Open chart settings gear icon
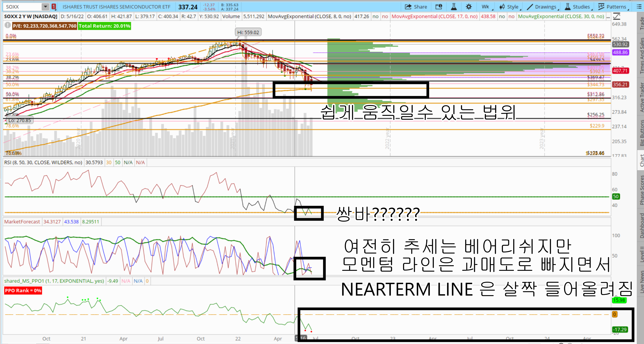Viewport: 644px width, 344px height. click(x=469, y=7)
